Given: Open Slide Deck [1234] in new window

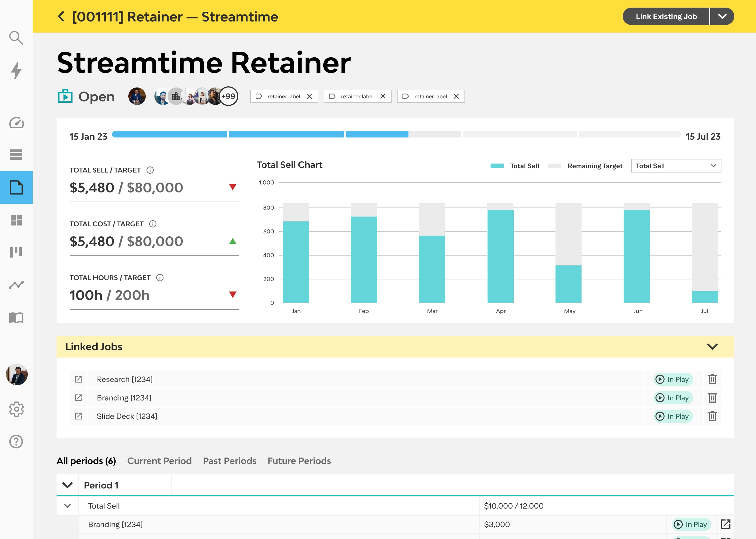Looking at the screenshot, I should tap(78, 416).
